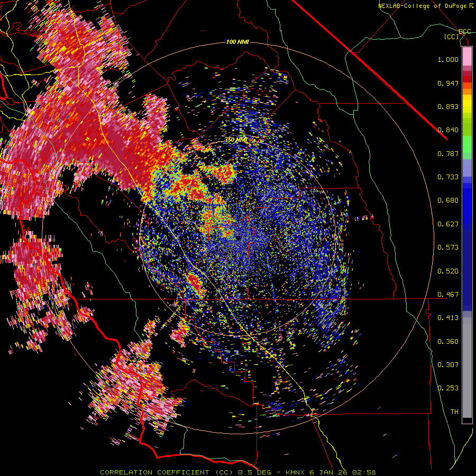Select the 0.840 legend value
The width and height of the screenshot is (476, 476).
click(448, 130)
